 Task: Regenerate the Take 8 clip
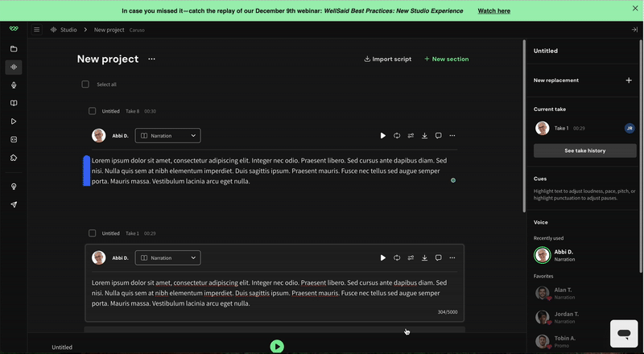tap(397, 136)
